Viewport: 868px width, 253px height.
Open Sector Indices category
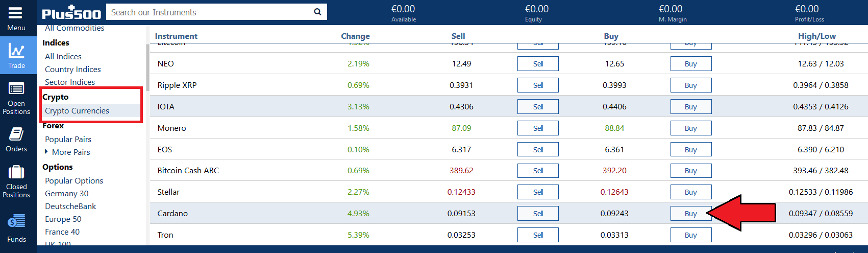coord(70,82)
